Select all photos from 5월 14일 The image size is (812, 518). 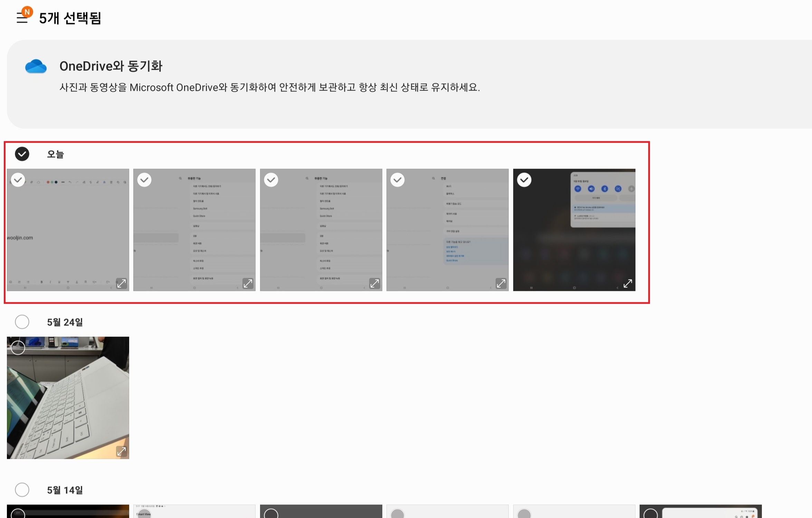pos(22,490)
